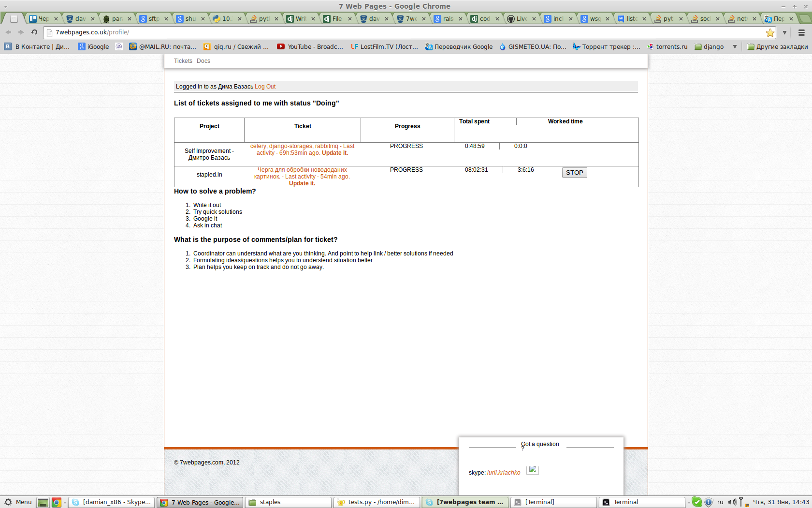812x508 pixels.
Task: Open qiq.ru bookmark
Action: (236, 46)
